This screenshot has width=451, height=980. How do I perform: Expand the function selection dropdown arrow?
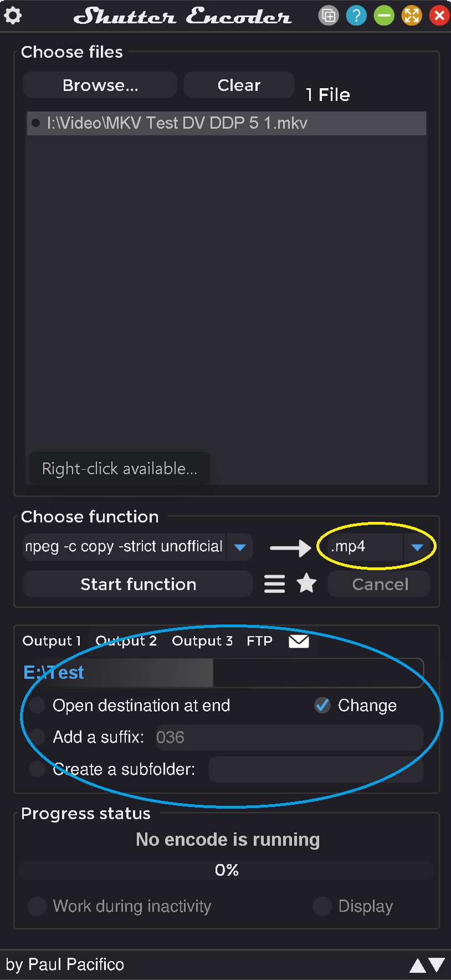pos(240,547)
